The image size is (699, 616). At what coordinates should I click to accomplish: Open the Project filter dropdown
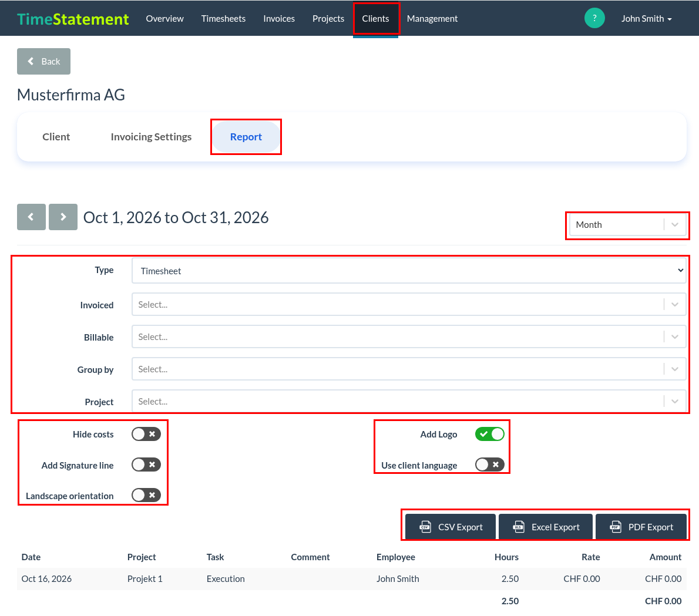[409, 402]
